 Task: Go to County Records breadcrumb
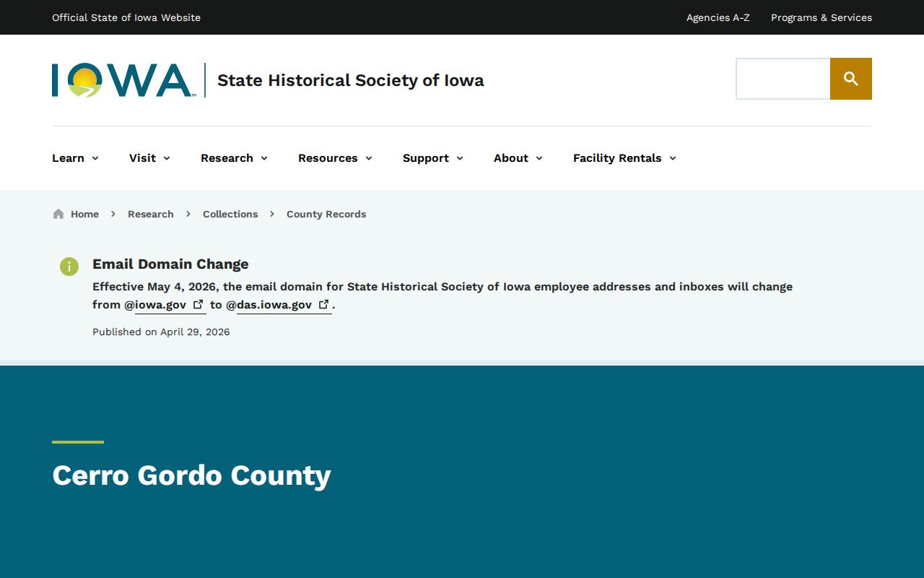[326, 214]
